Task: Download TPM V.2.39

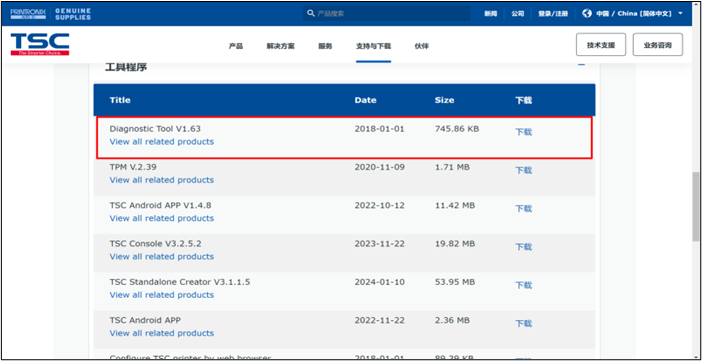Action: pos(523,170)
